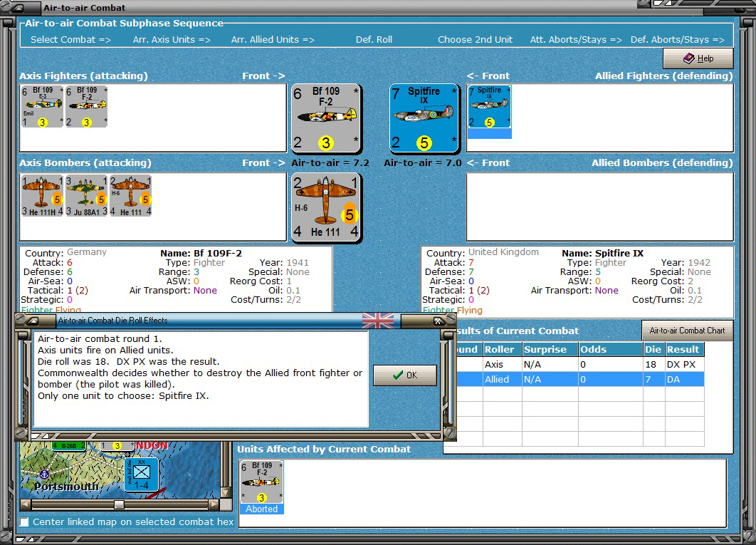Click OK in the Die Roll Effects dialog
Screen dimensions: 756x545
click(404, 375)
